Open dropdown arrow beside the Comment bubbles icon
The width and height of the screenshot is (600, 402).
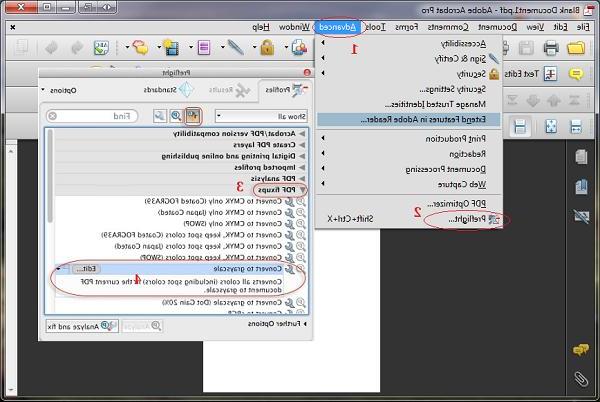coord(127,48)
